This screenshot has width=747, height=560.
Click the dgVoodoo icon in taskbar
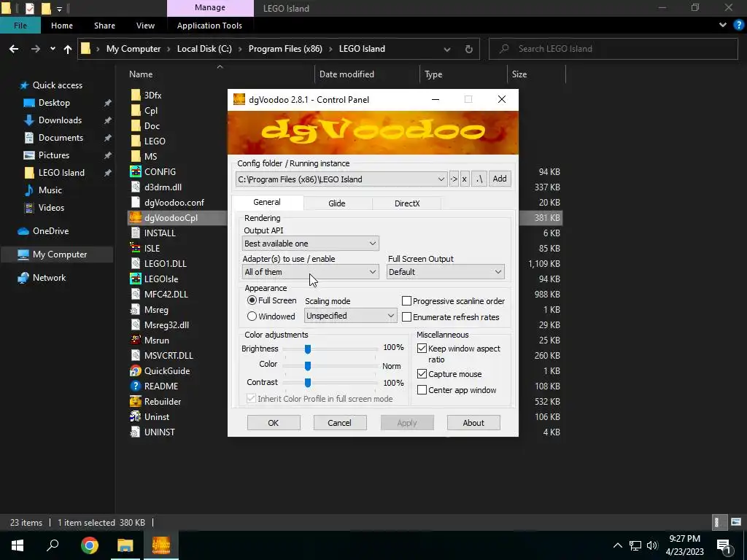161,545
